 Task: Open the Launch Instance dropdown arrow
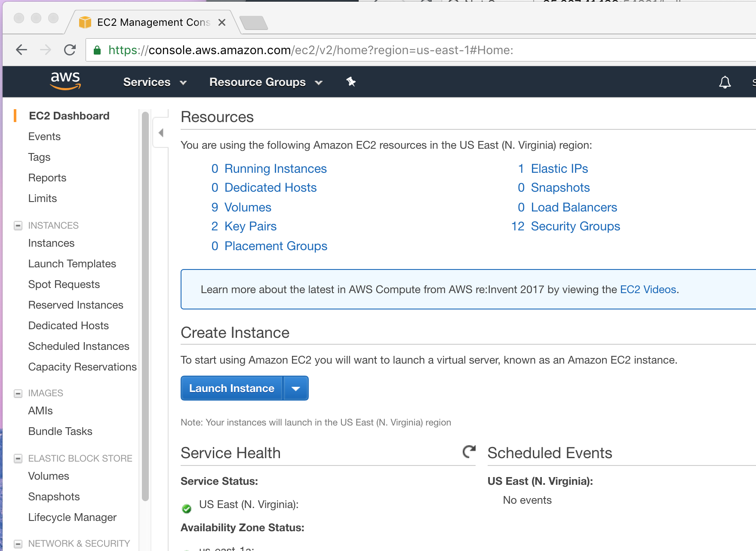[296, 389]
